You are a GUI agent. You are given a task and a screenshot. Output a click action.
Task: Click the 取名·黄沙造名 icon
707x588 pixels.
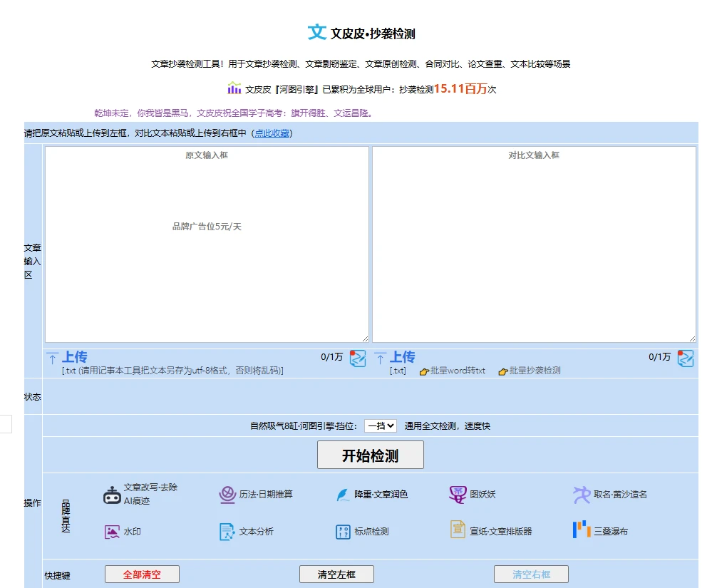(x=582, y=495)
